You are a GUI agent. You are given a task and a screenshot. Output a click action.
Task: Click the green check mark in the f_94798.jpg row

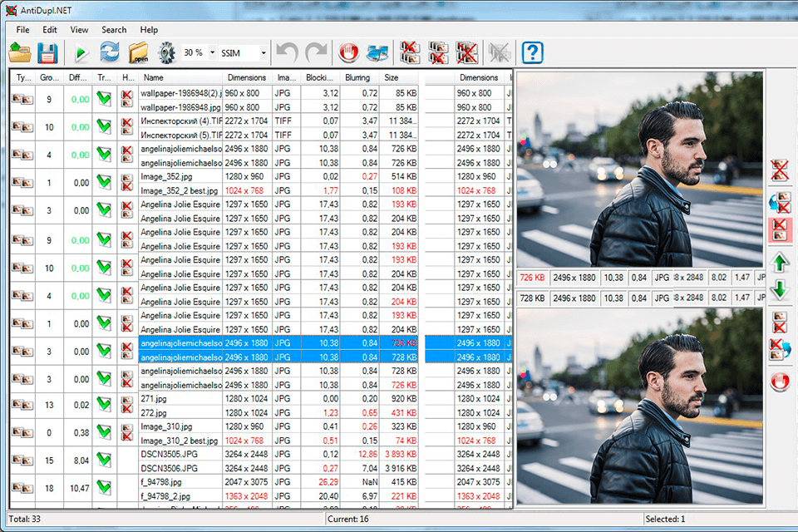pyautogui.click(x=104, y=488)
